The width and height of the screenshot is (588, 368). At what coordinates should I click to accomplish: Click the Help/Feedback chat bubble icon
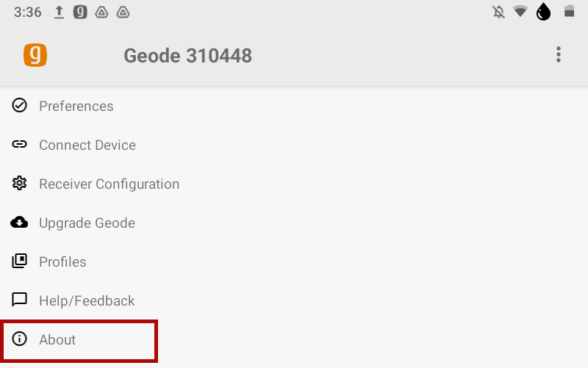point(20,300)
